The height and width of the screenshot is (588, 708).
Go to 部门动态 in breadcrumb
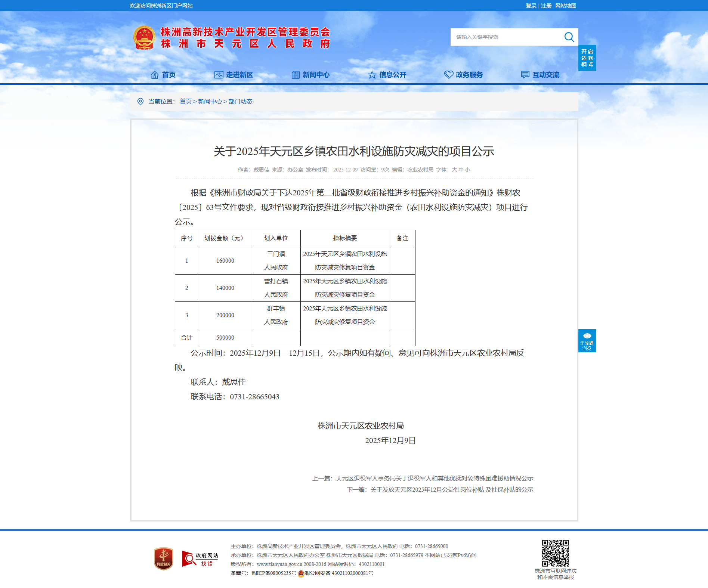240,102
